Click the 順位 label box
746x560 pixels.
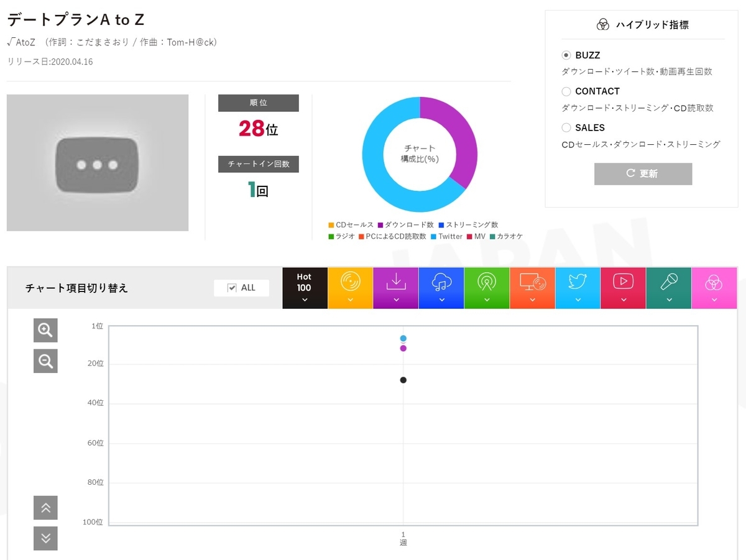pyautogui.click(x=259, y=103)
